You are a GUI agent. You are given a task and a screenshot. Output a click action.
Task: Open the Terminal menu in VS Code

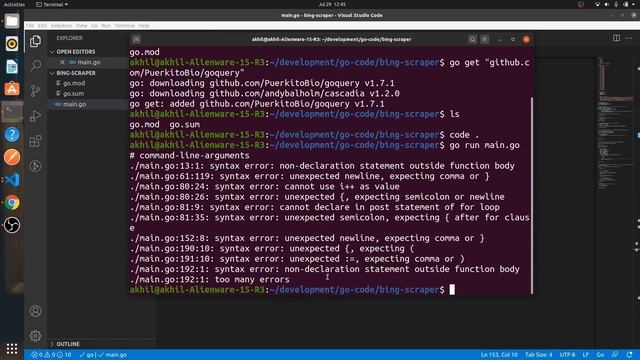[x=124, y=25]
